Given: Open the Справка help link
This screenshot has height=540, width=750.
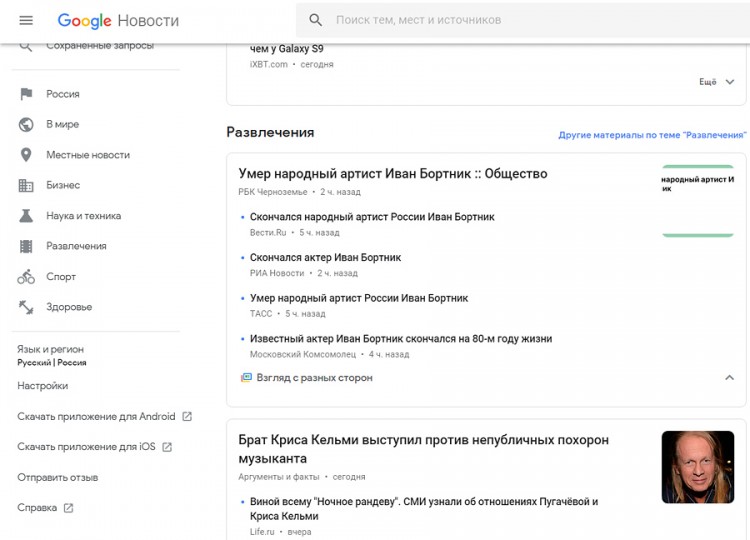Looking at the screenshot, I should (37, 507).
